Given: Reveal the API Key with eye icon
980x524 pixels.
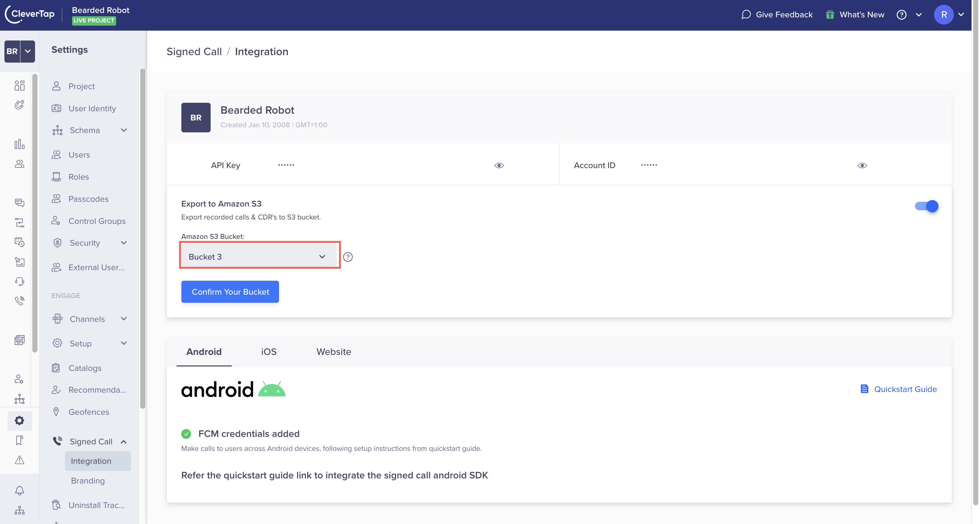Looking at the screenshot, I should tap(499, 165).
